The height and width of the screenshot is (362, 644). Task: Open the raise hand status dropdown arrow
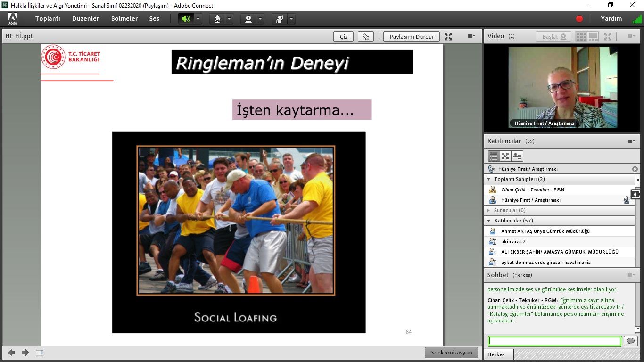coord(291,19)
